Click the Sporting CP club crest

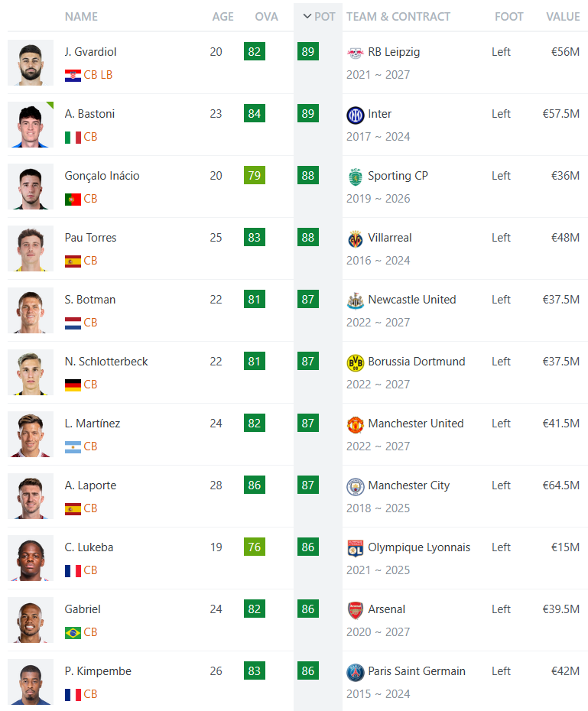point(355,177)
